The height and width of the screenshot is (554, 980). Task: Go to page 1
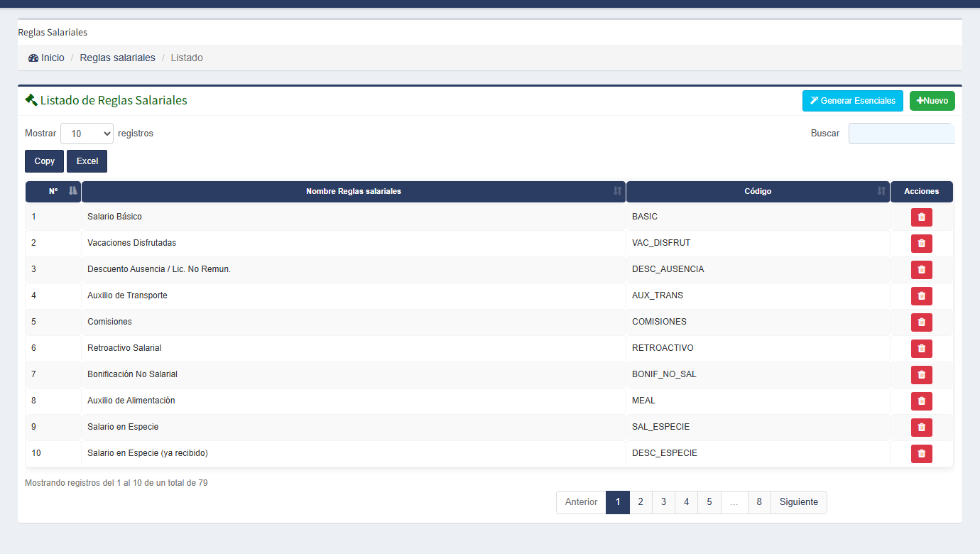coord(618,502)
